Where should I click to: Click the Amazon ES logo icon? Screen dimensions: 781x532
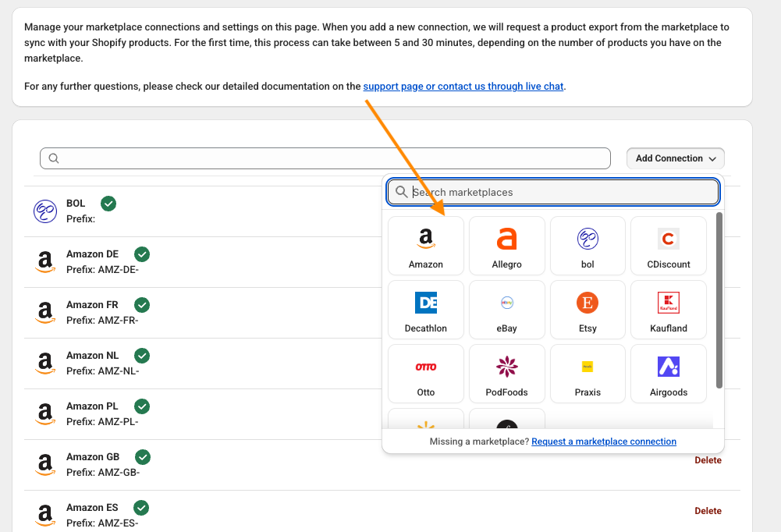(45, 516)
